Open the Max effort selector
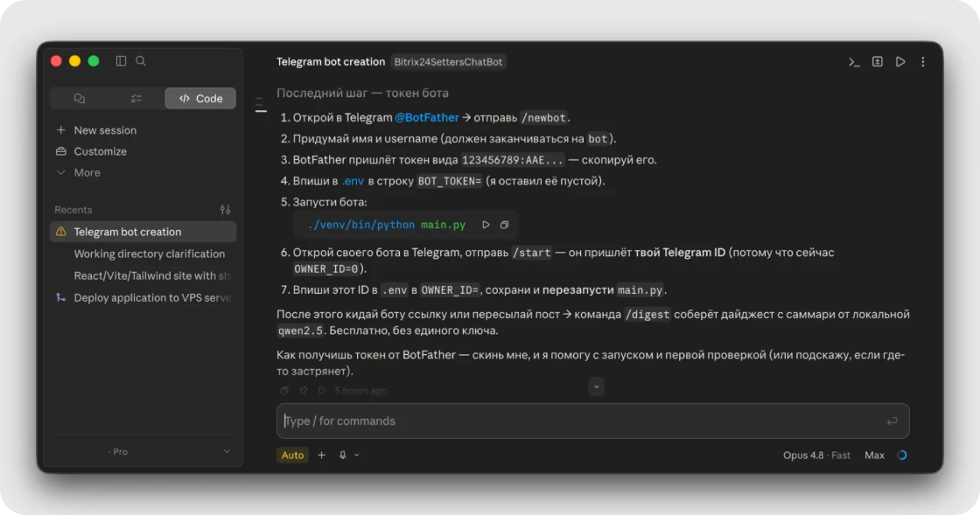 tap(874, 455)
